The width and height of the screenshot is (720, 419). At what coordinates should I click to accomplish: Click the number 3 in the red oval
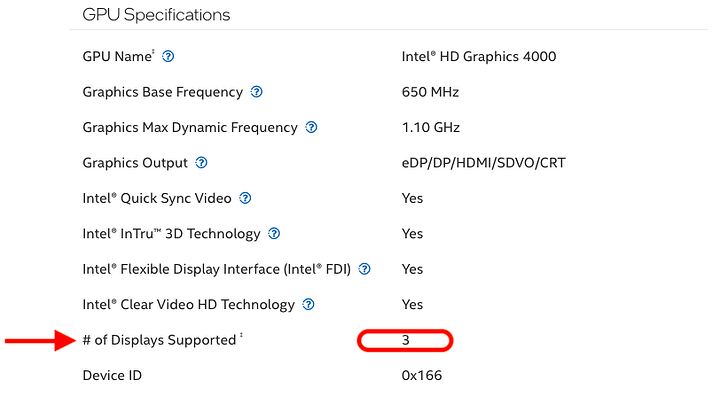pyautogui.click(x=406, y=341)
